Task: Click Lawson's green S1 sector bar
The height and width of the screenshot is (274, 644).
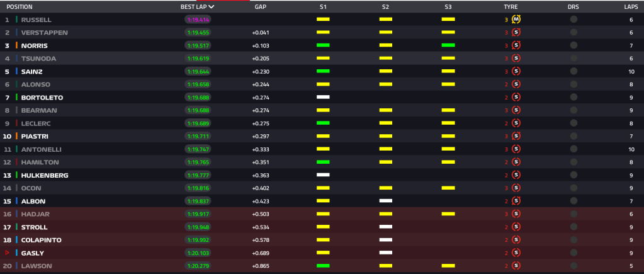Action: point(323,266)
